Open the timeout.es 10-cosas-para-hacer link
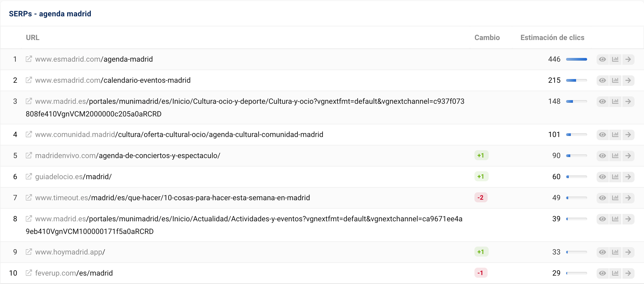 [x=172, y=198]
